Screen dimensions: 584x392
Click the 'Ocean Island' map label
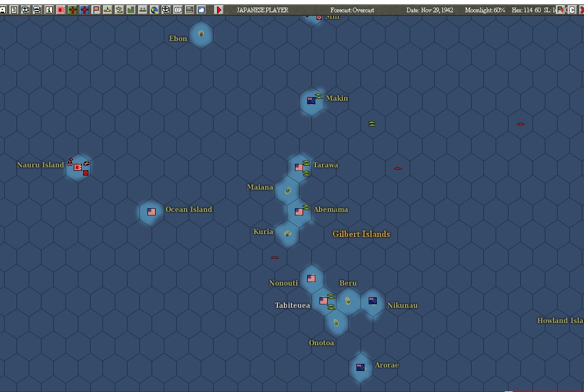(x=189, y=209)
